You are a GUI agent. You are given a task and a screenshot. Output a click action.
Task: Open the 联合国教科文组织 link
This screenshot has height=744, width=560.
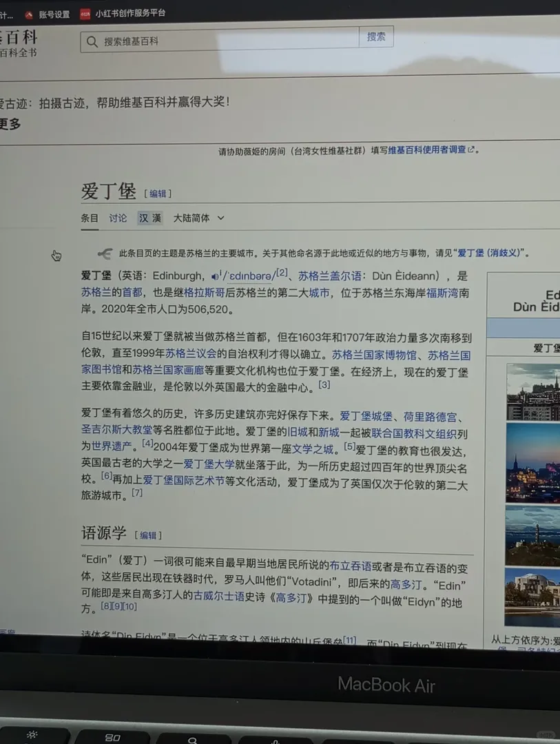415,434
